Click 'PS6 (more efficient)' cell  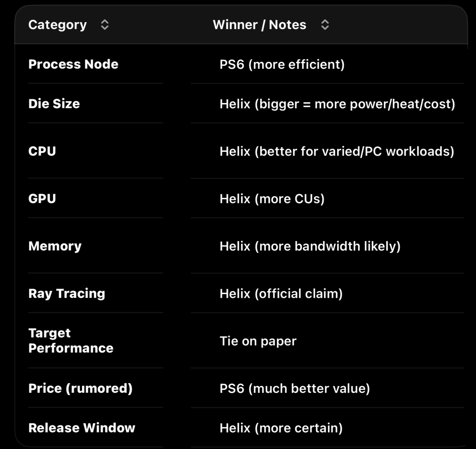click(282, 64)
